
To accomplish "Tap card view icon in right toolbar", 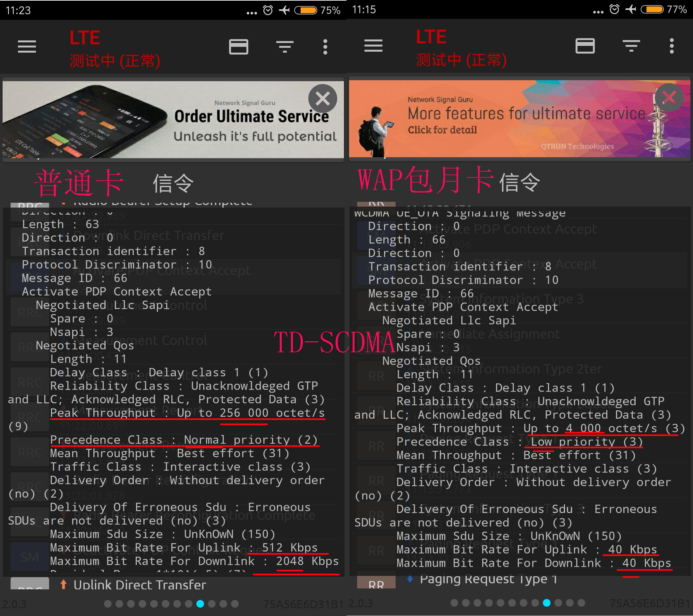I will click(585, 46).
